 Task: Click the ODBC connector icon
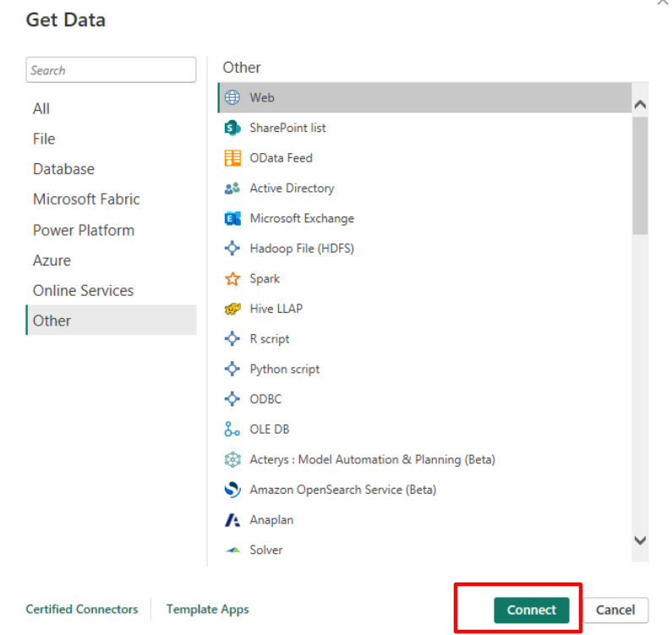click(232, 399)
